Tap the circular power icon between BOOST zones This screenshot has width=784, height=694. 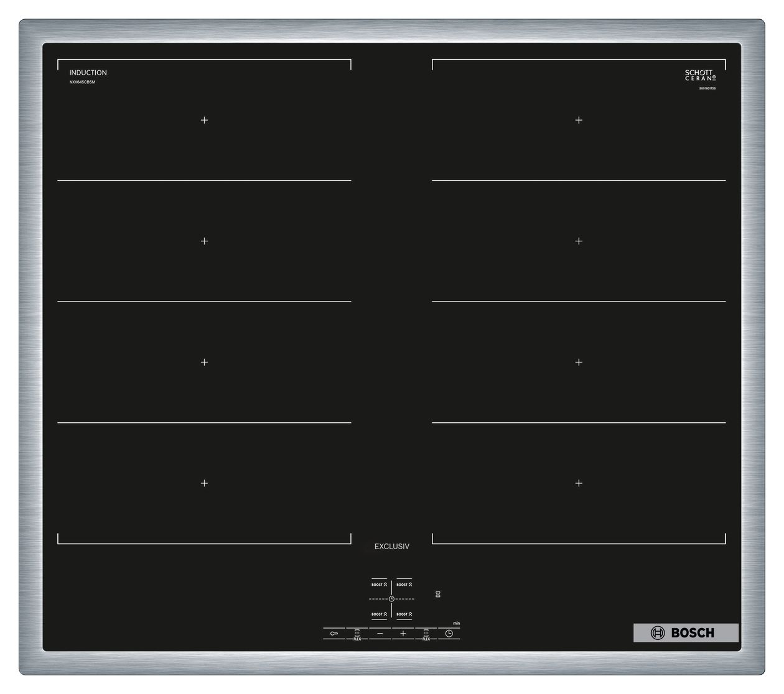[391, 599]
